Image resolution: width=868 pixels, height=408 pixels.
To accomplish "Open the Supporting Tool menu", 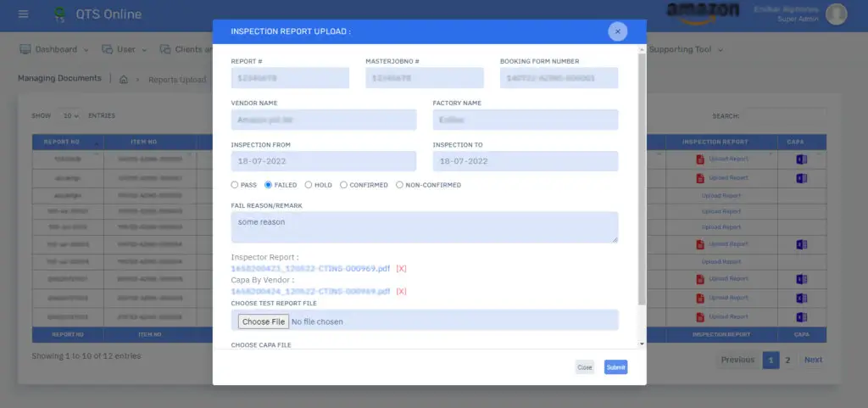I will (686, 49).
